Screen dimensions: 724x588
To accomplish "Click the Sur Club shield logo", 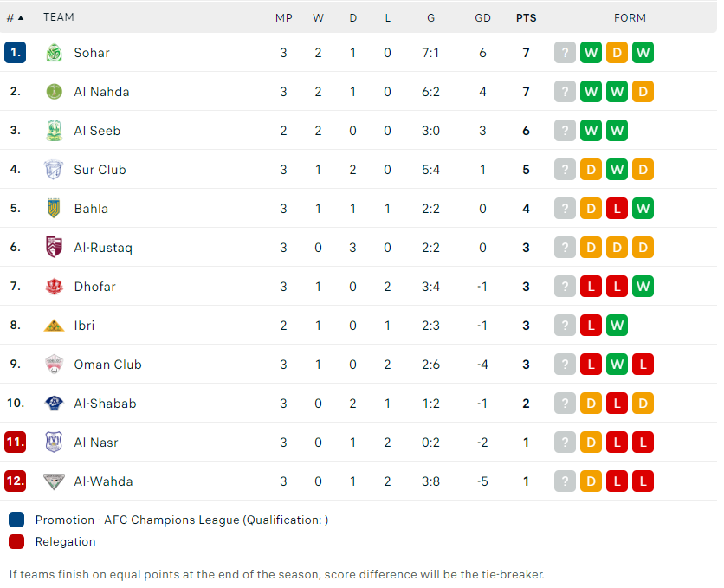I will coord(54,170).
